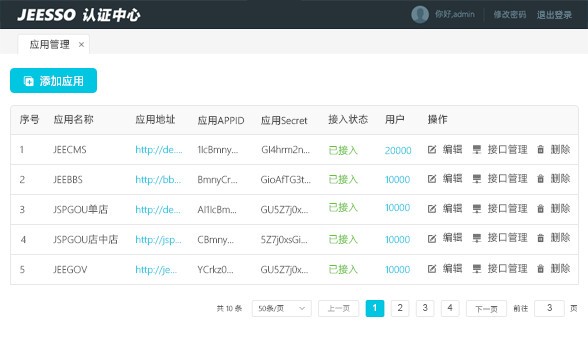Click 编辑 label for JSPGOU单店
This screenshot has height=360, width=588.
coord(452,208)
